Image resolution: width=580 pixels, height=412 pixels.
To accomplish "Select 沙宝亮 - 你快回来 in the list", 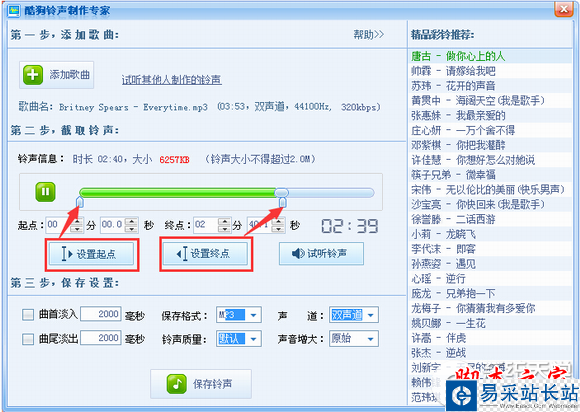I will (490, 205).
